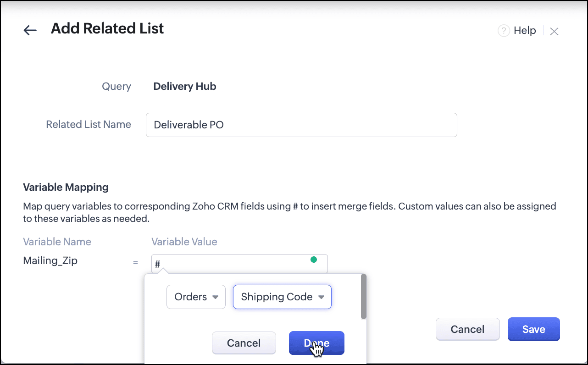Screen dimensions: 588x365
Task: Click the Variable Value column header
Action: point(184,242)
